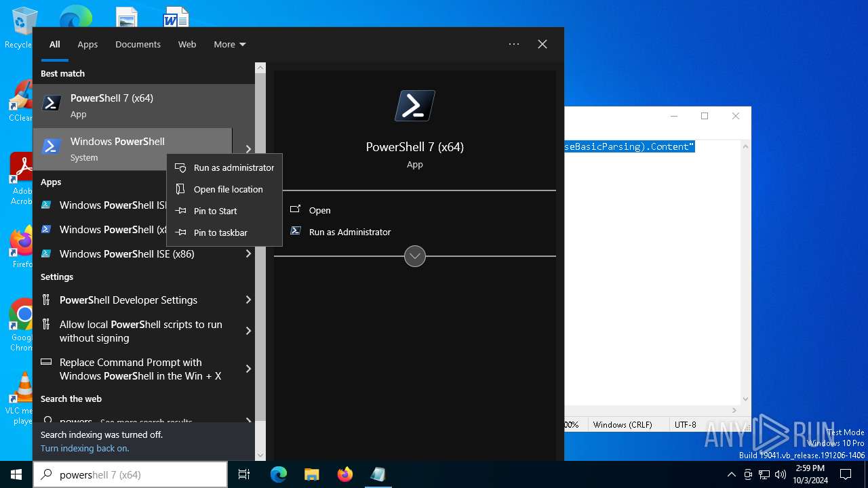Viewport: 868px width, 488px height.
Task: Click Open icon in preview pane
Action: pos(296,210)
